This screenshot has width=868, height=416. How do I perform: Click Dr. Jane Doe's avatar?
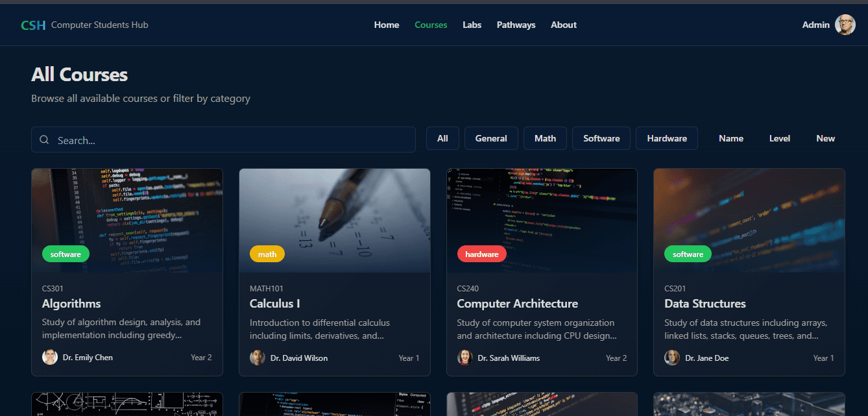click(672, 358)
